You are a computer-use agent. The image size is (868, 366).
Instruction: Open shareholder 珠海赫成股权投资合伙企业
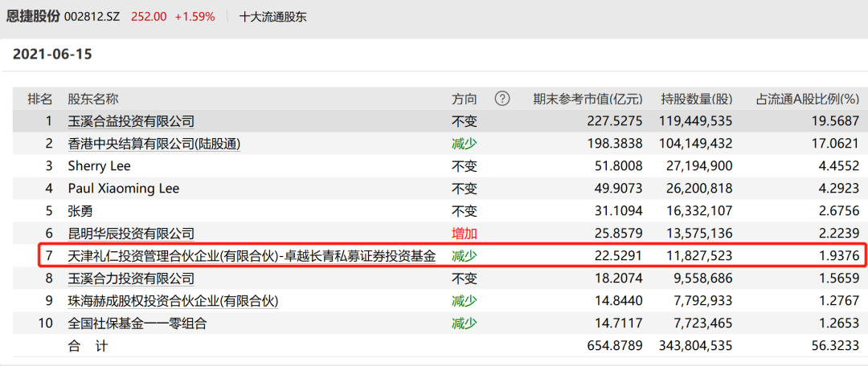pos(173,301)
